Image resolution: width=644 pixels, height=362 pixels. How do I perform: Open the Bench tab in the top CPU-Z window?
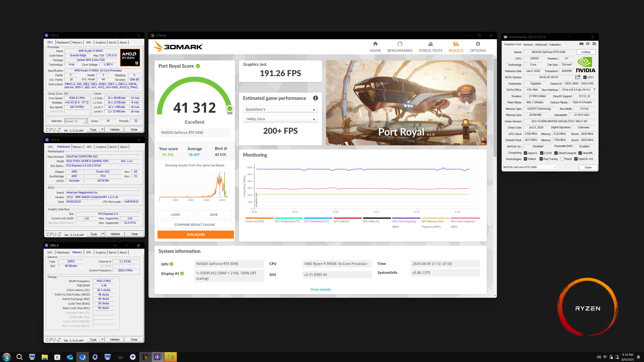[x=113, y=42]
